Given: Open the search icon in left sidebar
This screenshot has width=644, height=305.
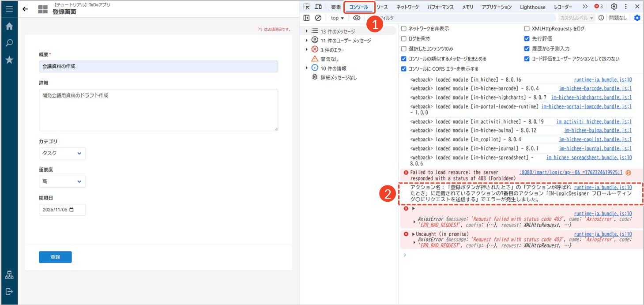Looking at the screenshot, I should pyautogui.click(x=9, y=43).
